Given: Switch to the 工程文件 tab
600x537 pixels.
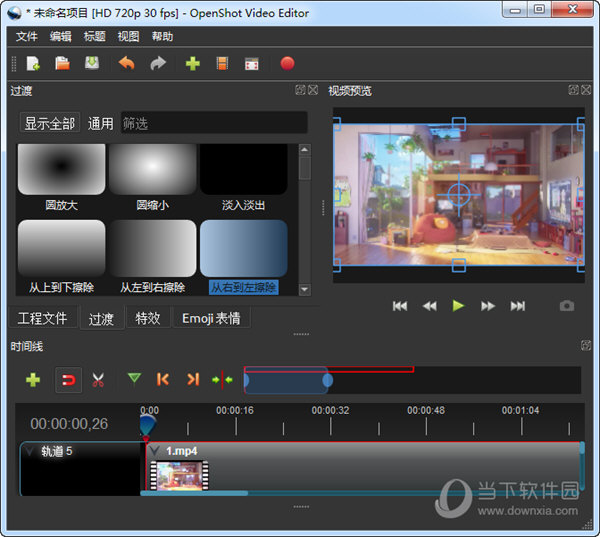Looking at the screenshot, I should tap(42, 318).
